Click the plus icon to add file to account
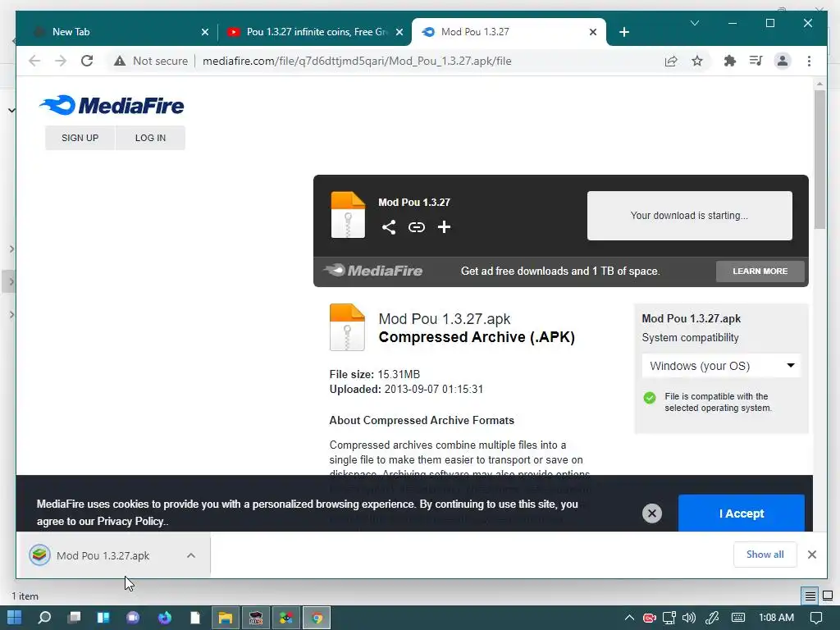This screenshot has height=630, width=840. click(444, 227)
